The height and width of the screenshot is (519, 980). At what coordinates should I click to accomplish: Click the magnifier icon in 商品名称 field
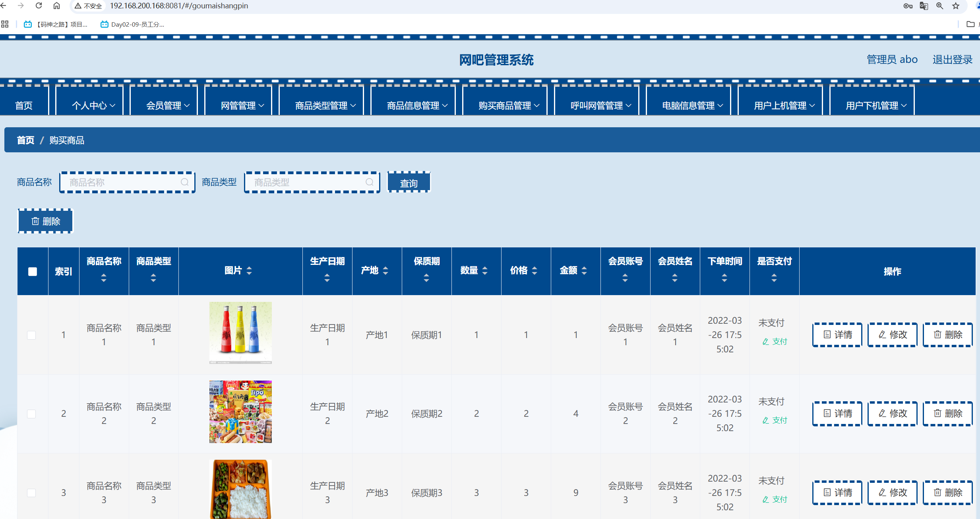point(185,182)
